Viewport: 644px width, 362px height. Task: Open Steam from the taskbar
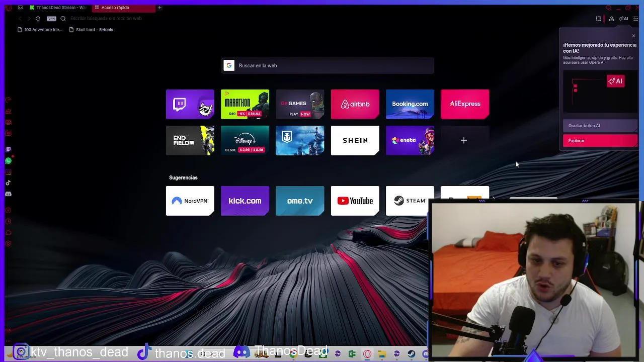tap(412, 354)
